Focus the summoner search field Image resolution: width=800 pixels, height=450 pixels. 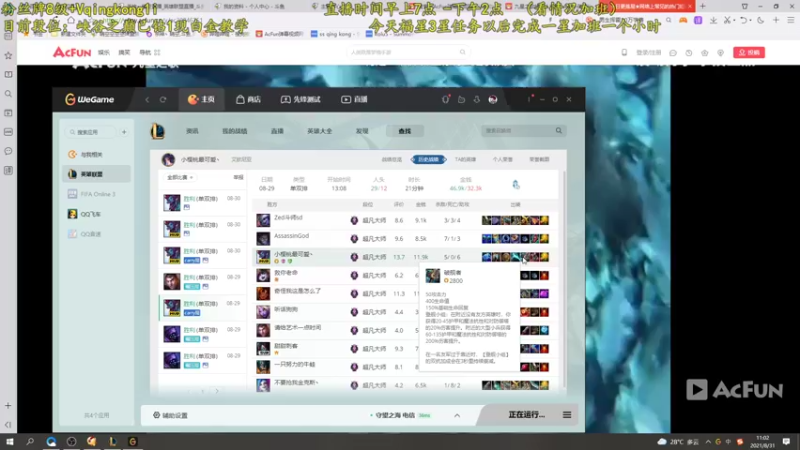(518, 131)
